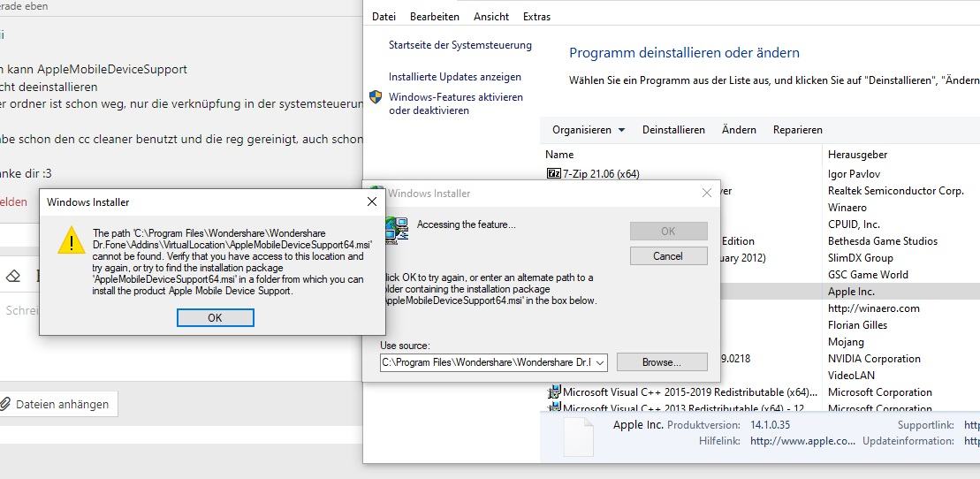Select the highlighted Apple Inc. publisher row

pos(851,292)
